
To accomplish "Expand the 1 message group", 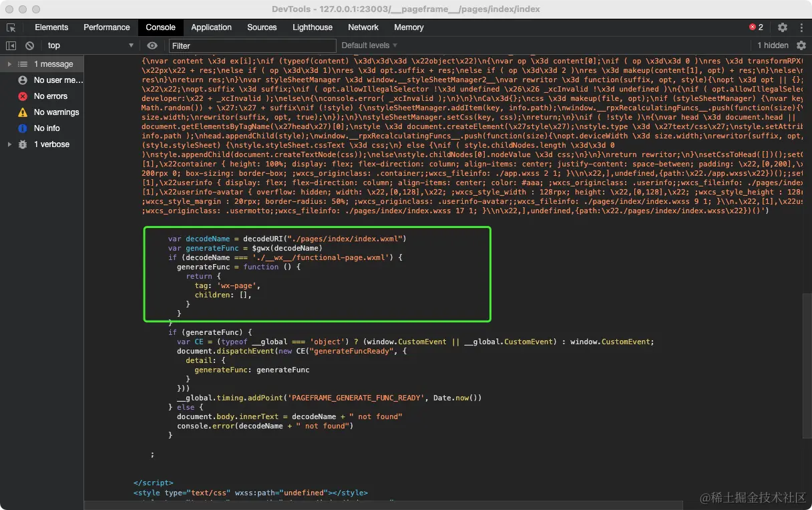I will 9,64.
